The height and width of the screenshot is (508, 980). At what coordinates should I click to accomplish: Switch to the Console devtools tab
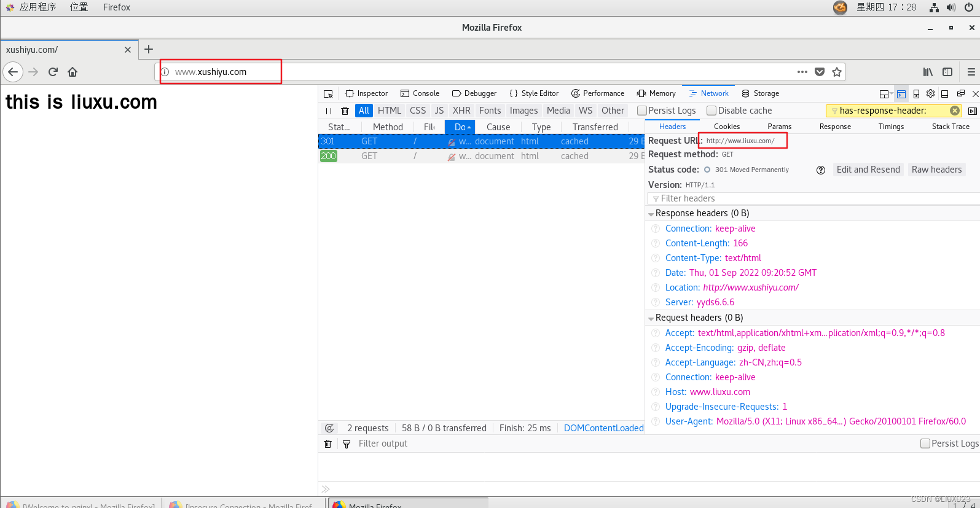420,93
